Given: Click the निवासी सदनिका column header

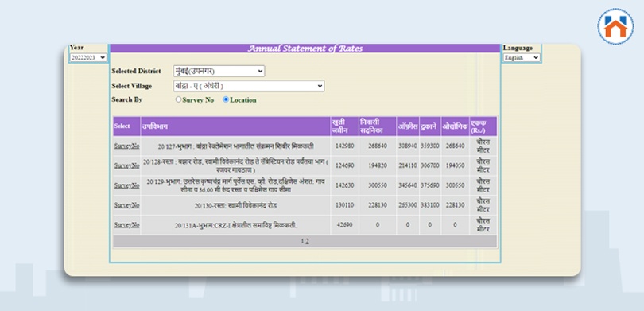Looking at the screenshot, I should pyautogui.click(x=378, y=126).
